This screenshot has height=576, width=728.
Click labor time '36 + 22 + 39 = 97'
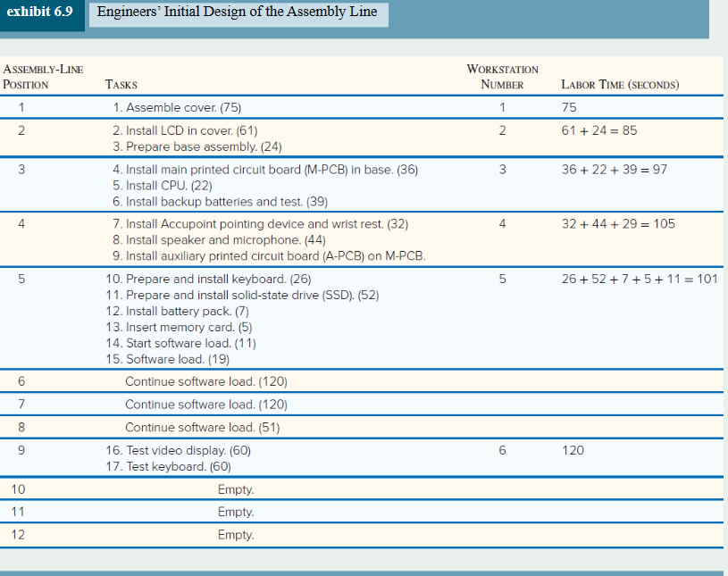point(615,170)
